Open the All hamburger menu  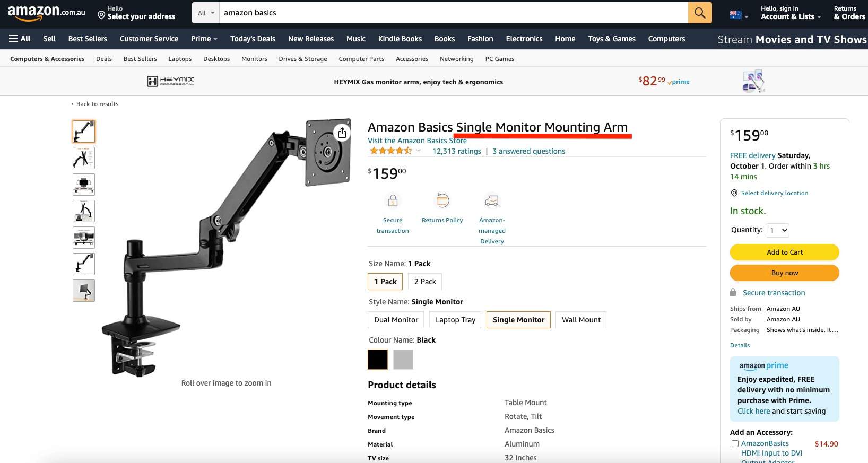tap(20, 39)
